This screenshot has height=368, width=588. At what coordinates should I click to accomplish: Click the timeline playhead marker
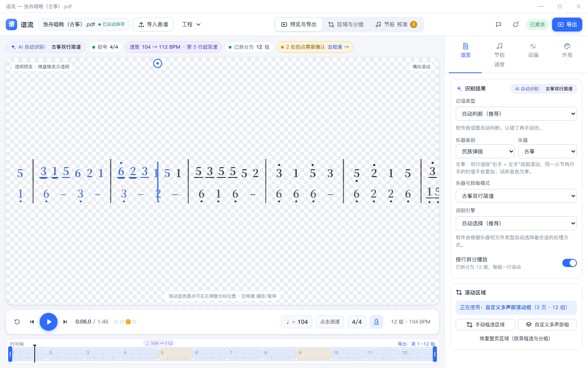coord(35,353)
